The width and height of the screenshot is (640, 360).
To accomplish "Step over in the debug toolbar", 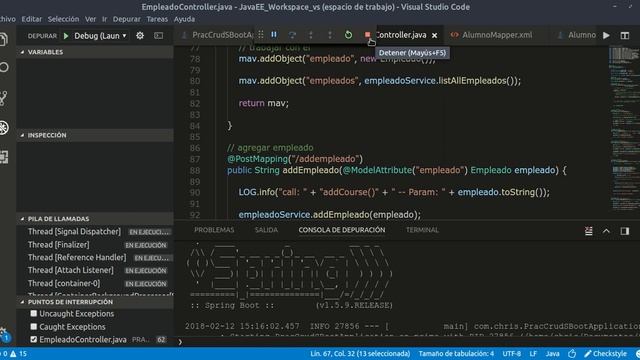I will click(292, 35).
